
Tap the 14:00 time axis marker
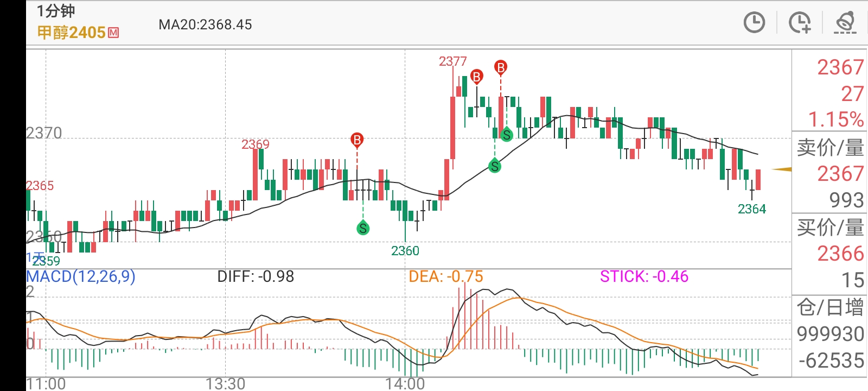pos(405,383)
